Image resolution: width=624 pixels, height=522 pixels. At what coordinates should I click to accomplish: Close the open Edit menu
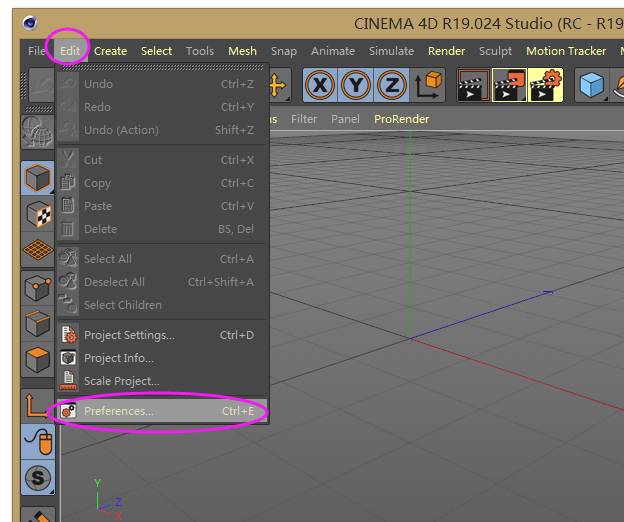pos(70,51)
